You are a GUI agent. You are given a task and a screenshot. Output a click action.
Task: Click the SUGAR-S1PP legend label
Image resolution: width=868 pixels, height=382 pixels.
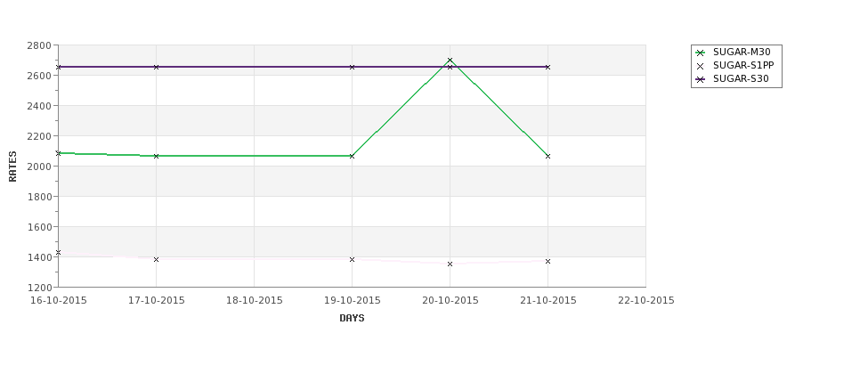[x=743, y=65]
